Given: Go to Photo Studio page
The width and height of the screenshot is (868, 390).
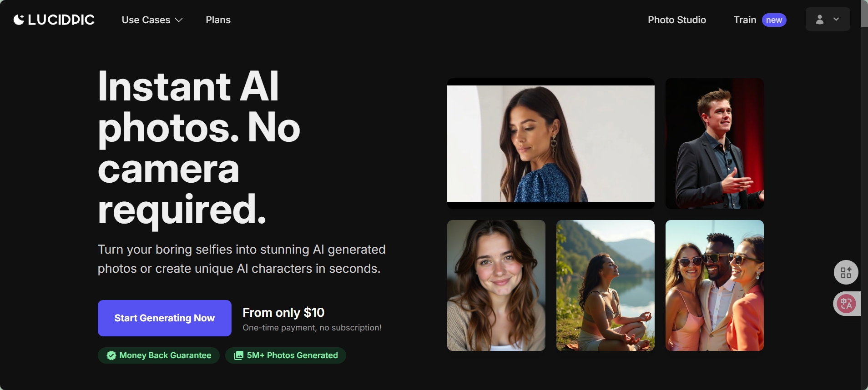Looking at the screenshot, I should coord(677,20).
